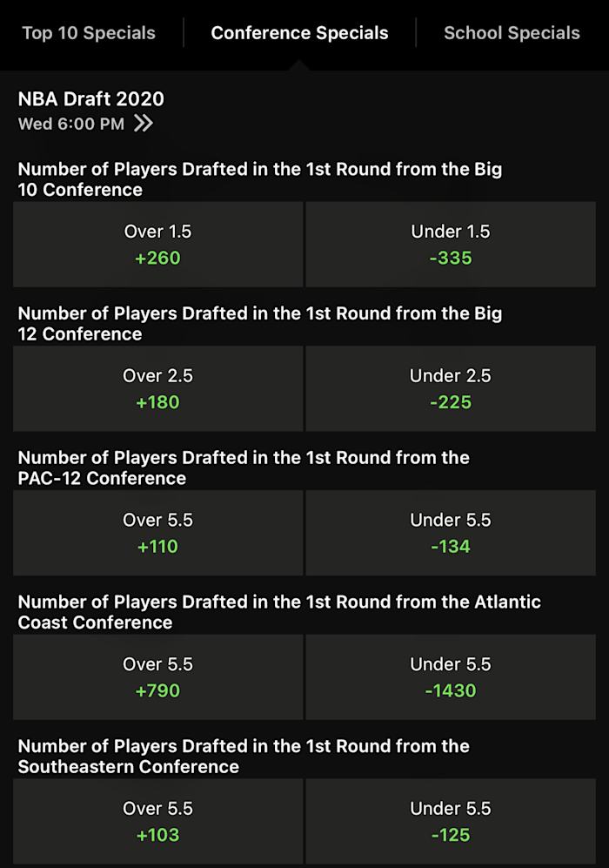Click the Atlantic Coast Conference market heading

[x=278, y=612]
